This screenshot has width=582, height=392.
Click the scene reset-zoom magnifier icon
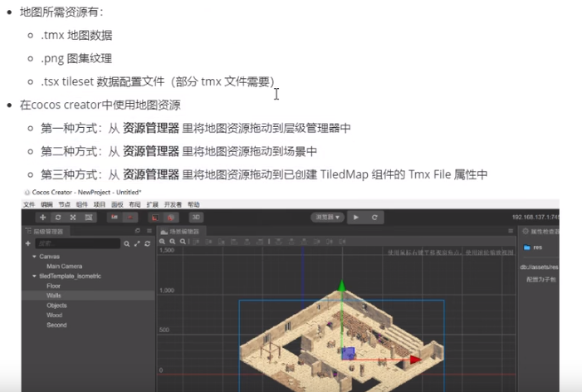[x=183, y=242]
